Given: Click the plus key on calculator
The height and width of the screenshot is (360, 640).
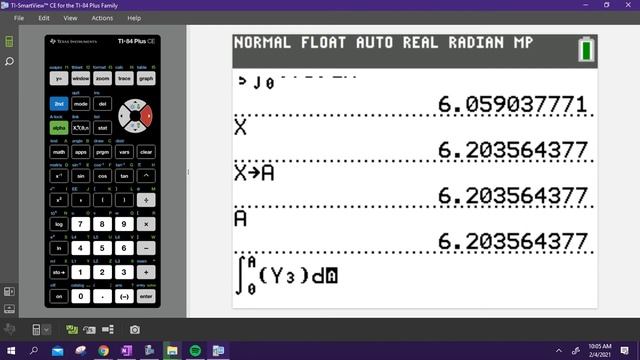Looking at the screenshot, I should 146,272.
